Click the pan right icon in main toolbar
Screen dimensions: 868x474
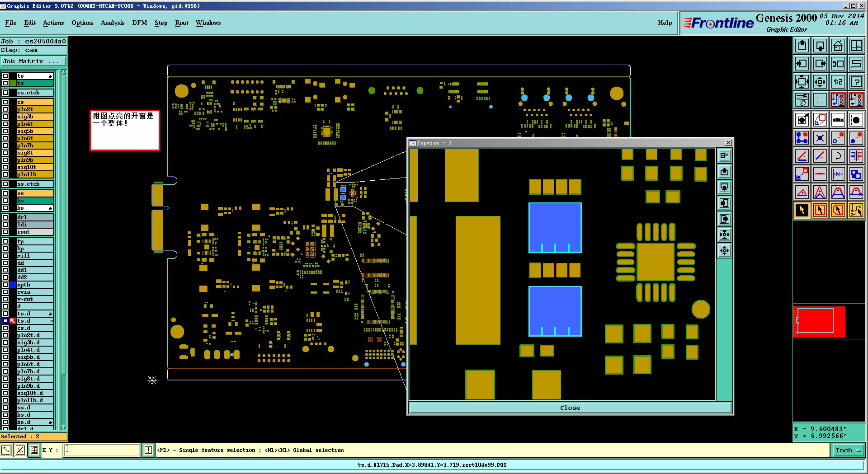coord(820,64)
